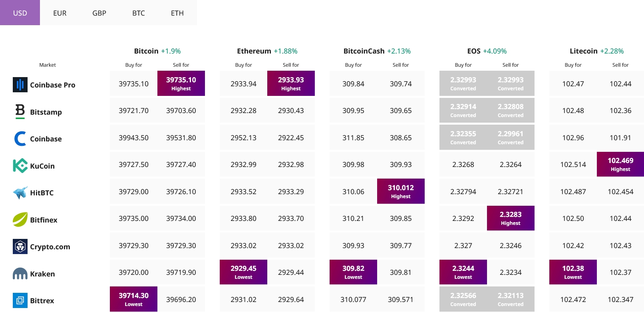Screen dimensions: 644x312
Task: Click Coinbase Litecoin sell price 101.91
Action: (x=620, y=137)
